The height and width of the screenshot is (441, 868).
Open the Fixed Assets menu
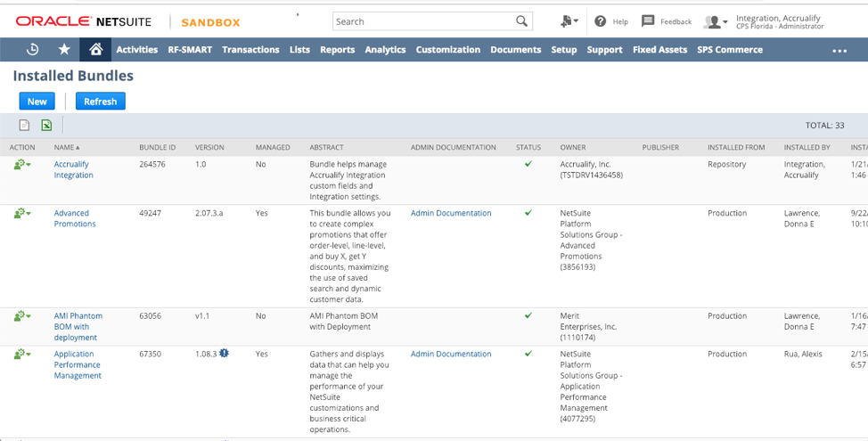click(659, 49)
